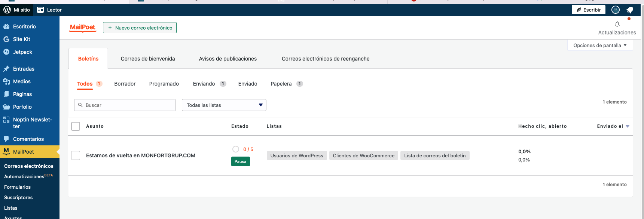Click the WordPress logo icon
The width and height of the screenshot is (644, 219).
[7, 10]
